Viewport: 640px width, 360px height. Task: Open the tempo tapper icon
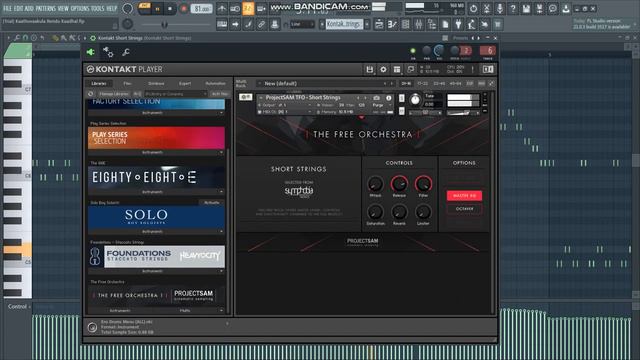click(471, 24)
